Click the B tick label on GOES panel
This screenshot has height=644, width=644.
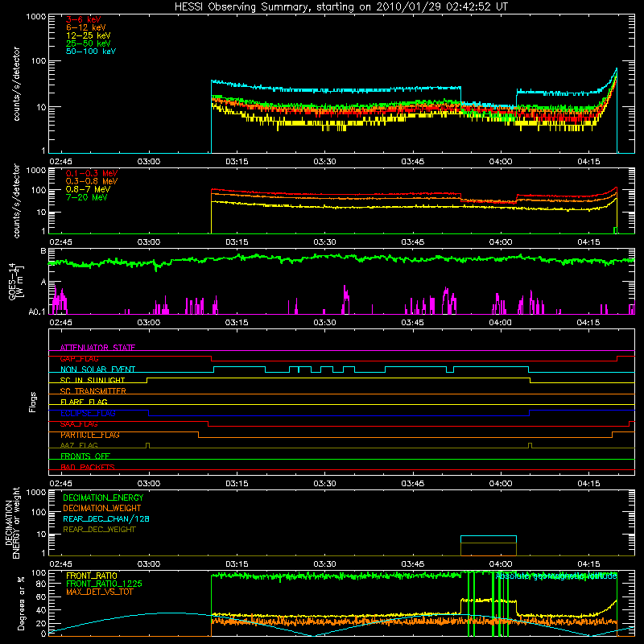pos(43,251)
